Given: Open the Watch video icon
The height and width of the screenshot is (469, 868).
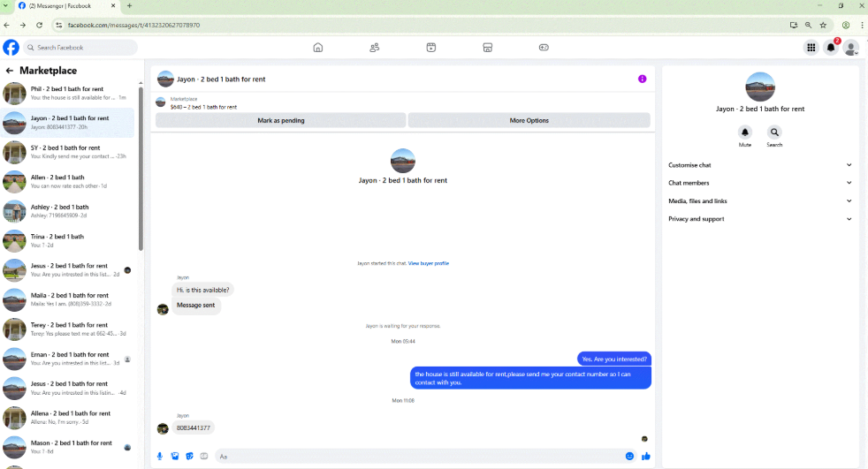Looking at the screenshot, I should [431, 48].
